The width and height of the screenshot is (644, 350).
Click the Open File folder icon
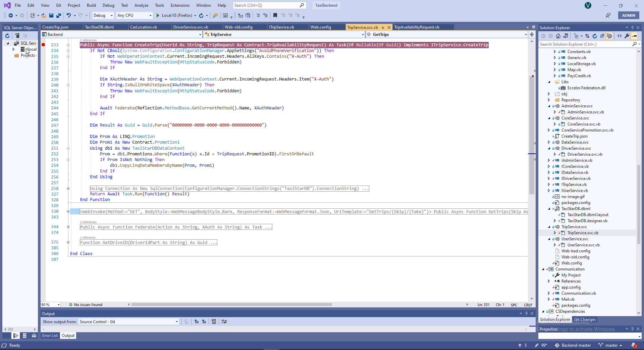point(44,15)
